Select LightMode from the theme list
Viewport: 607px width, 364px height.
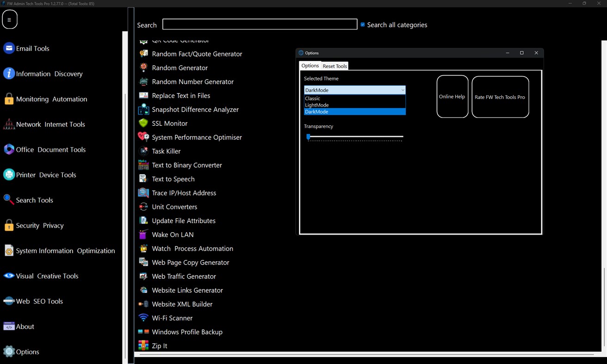(316, 105)
